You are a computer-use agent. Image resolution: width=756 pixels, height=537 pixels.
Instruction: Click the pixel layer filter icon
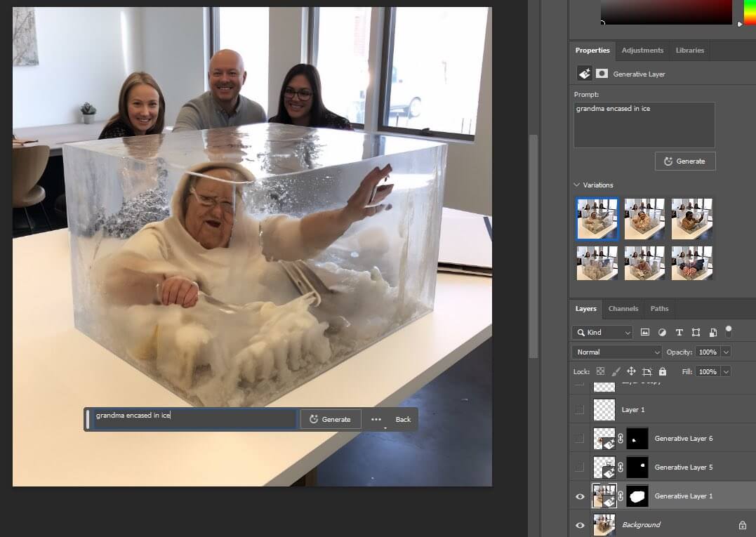click(645, 332)
